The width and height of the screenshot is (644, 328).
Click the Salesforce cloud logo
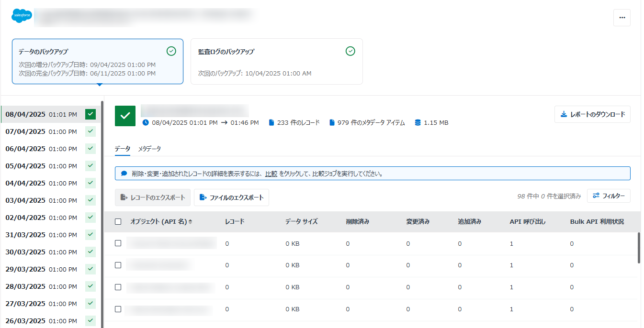[x=21, y=16]
